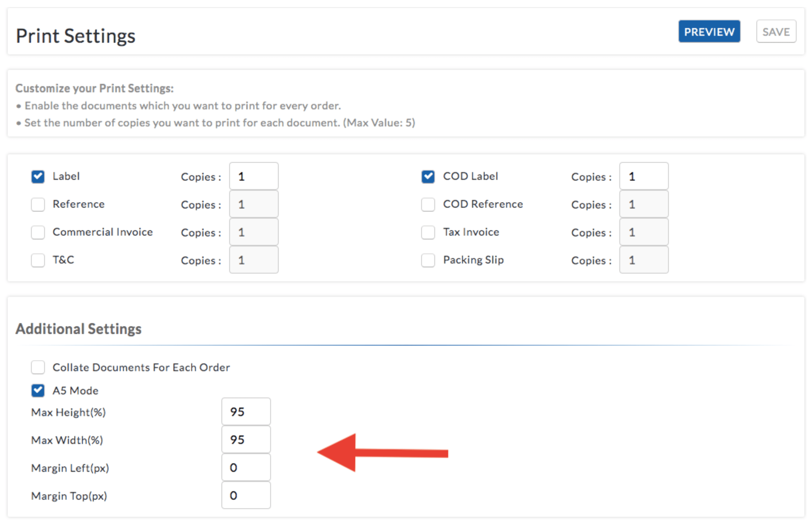Click the COD Label copies field
The width and height of the screenshot is (812, 523).
pyautogui.click(x=644, y=176)
